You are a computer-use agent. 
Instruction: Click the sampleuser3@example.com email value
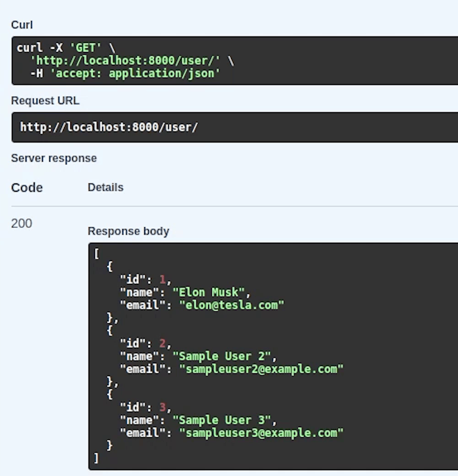click(x=261, y=433)
